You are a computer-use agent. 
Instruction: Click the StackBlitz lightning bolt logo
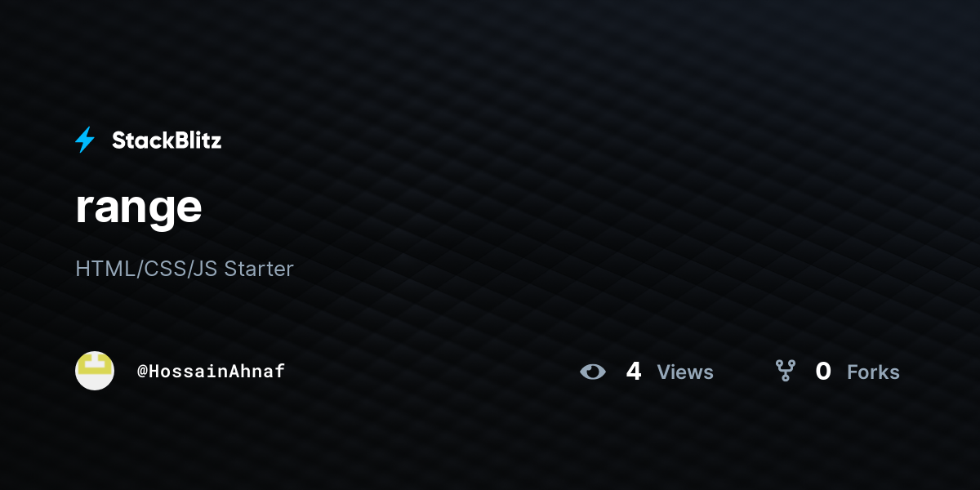pos(85,140)
